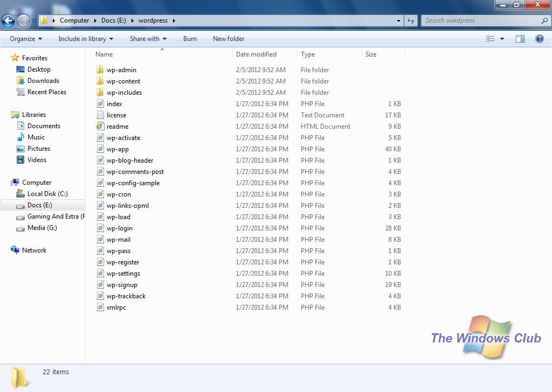This screenshot has height=392, width=552.
Task: Select the wp-blog-header file icon
Action: 100,160
